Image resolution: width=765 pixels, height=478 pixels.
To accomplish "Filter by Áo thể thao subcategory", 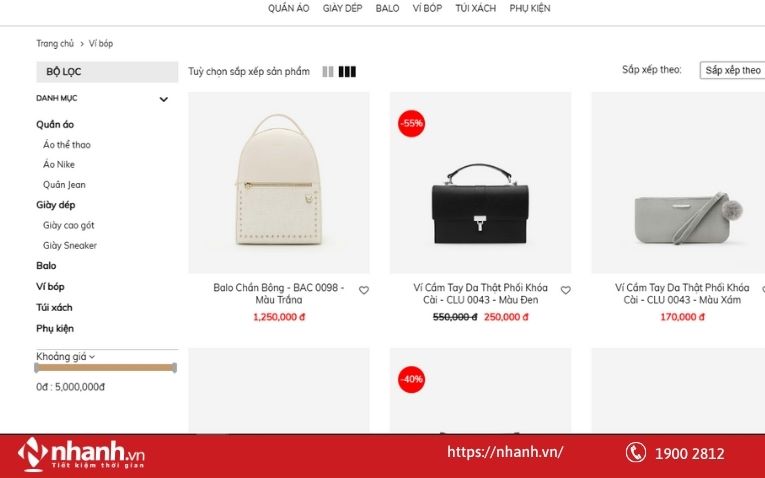I will tap(67, 144).
